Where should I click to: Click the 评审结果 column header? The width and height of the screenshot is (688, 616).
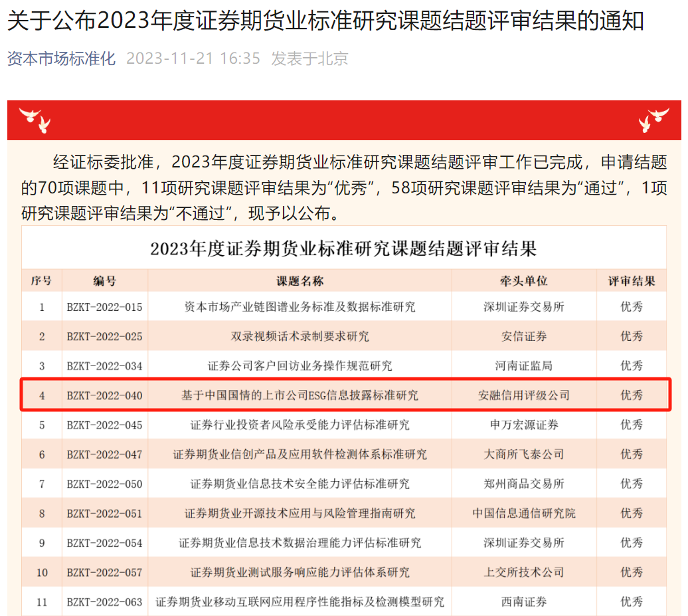(632, 281)
